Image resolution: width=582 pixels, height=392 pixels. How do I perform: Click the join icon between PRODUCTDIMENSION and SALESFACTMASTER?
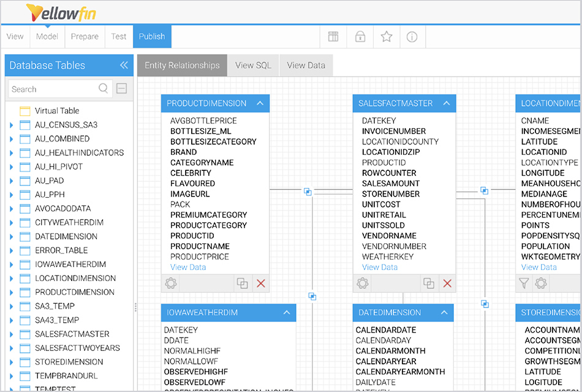coord(308,192)
